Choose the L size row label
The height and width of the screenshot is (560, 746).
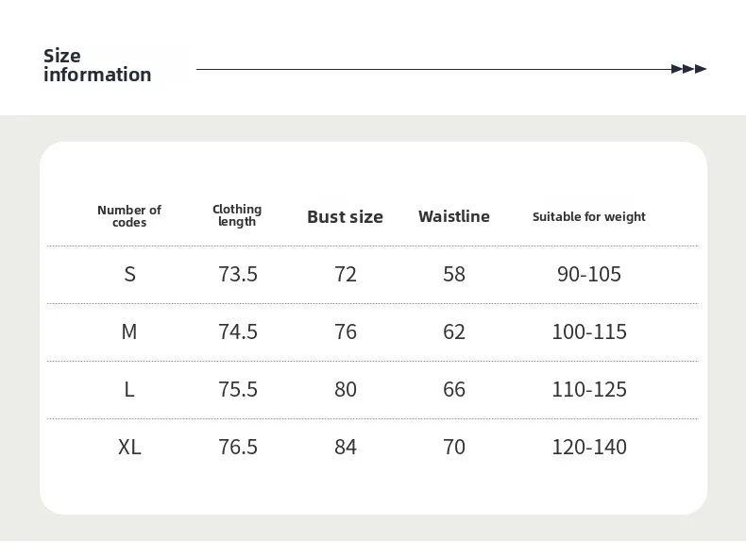click(129, 389)
